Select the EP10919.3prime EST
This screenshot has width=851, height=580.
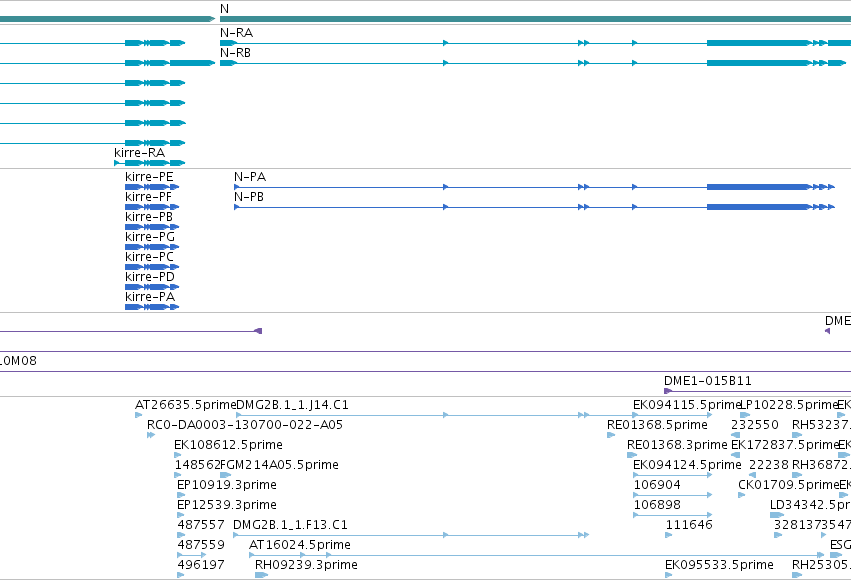tap(181, 495)
